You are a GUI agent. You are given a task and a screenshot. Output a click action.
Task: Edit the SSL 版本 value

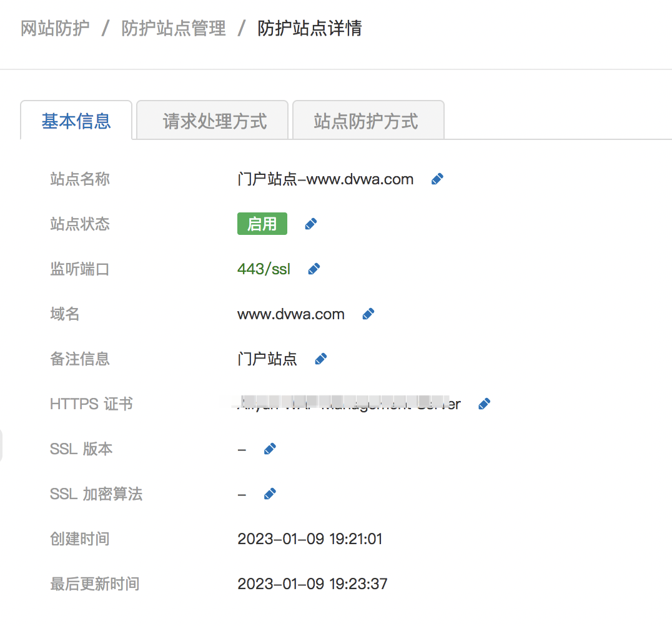click(x=270, y=449)
